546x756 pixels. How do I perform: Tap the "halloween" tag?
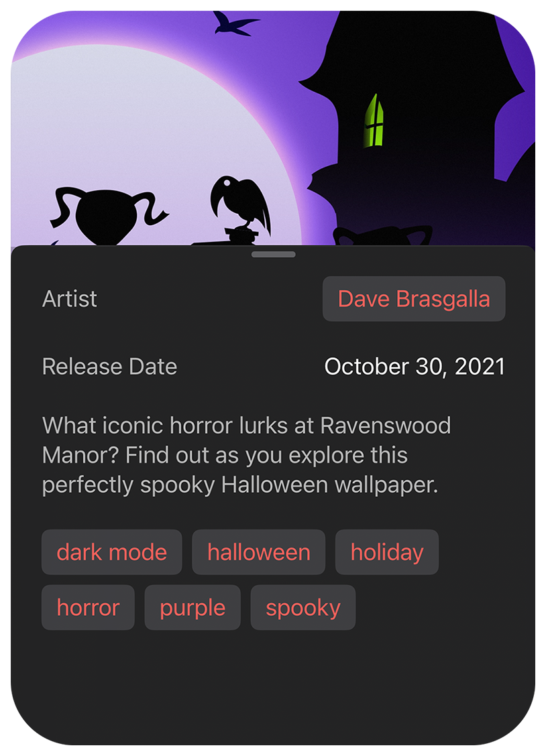click(258, 552)
